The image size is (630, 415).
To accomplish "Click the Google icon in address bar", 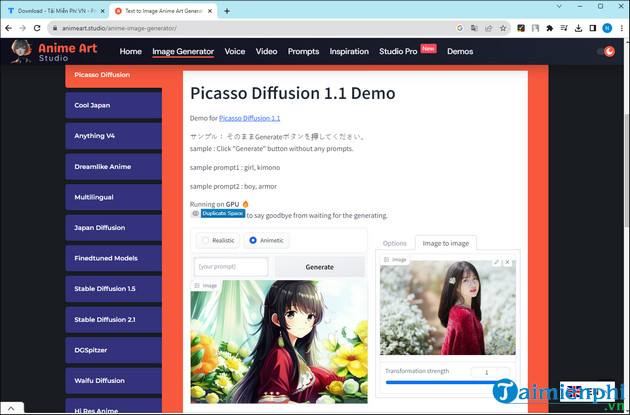I will 460,28.
